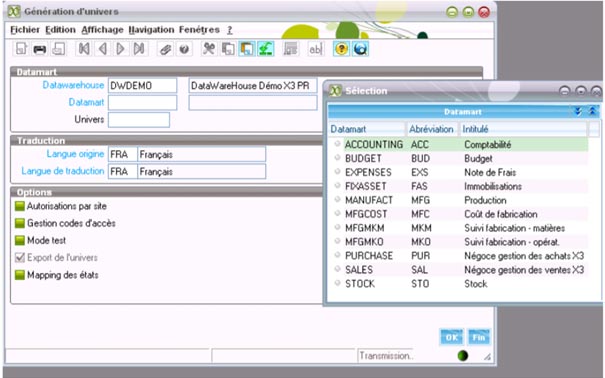Click the Langue de traduction FRA code field

point(122,171)
